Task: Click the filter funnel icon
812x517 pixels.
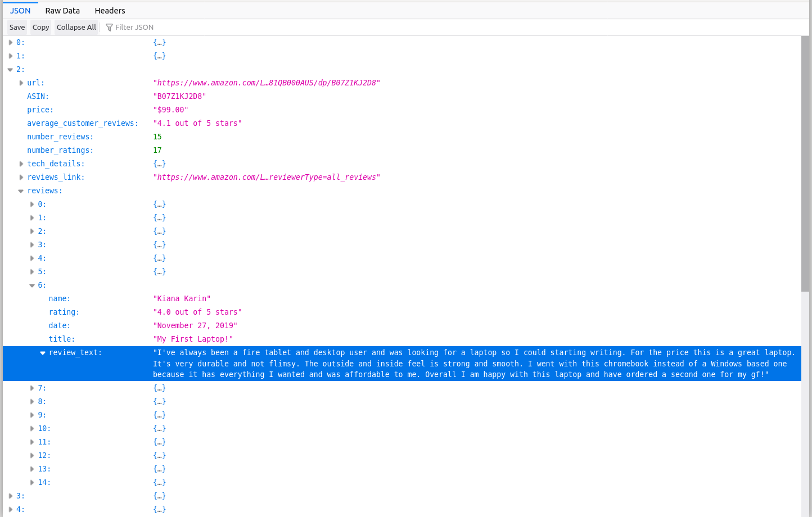Action: [110, 28]
